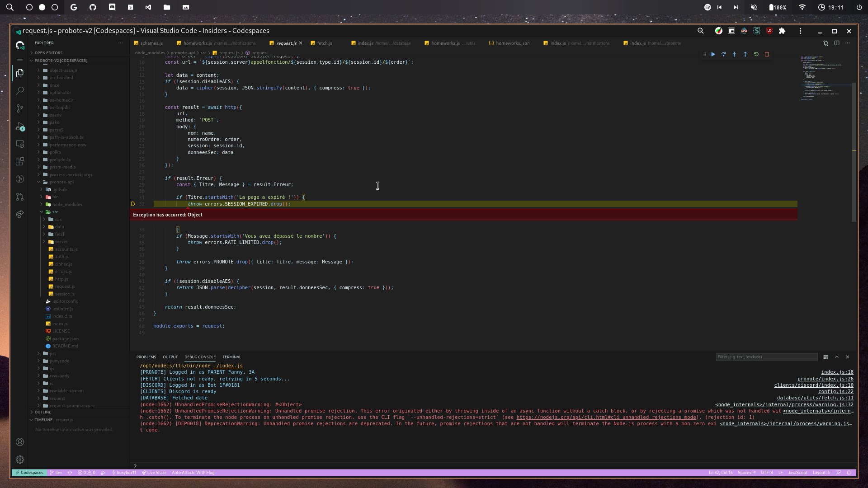Open the Source Control view
Viewport: 868px width, 488px height.
click(20, 108)
